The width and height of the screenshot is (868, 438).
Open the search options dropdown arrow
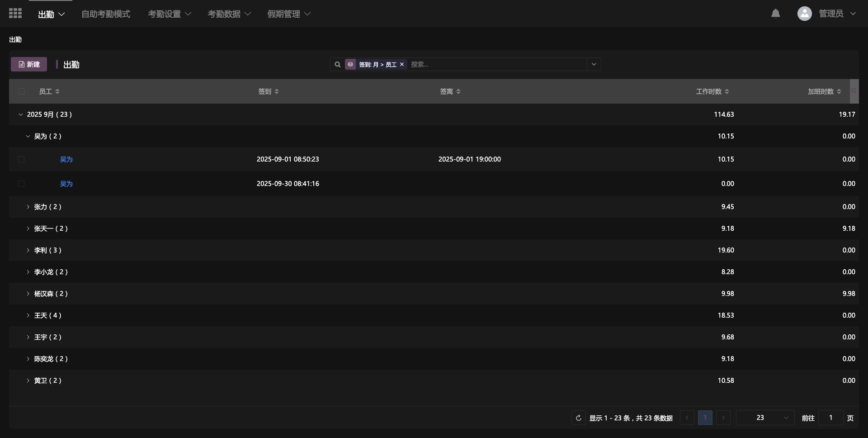point(594,65)
